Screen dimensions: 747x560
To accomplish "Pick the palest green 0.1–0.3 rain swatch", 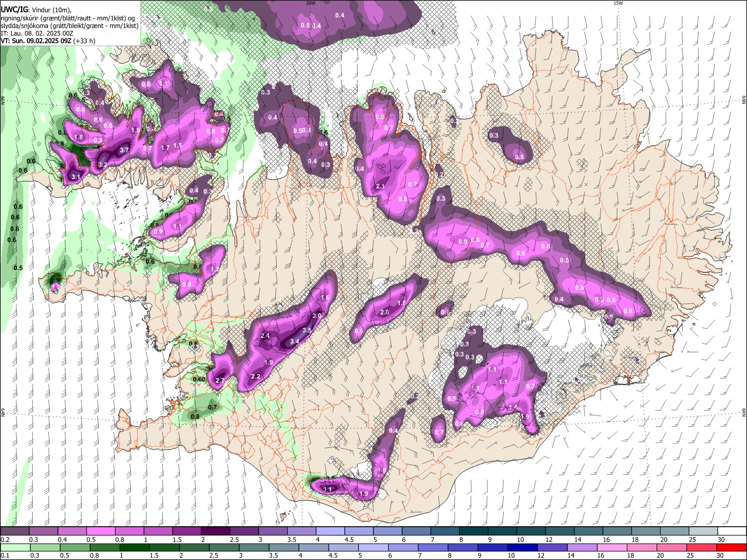I will click(x=15, y=547).
